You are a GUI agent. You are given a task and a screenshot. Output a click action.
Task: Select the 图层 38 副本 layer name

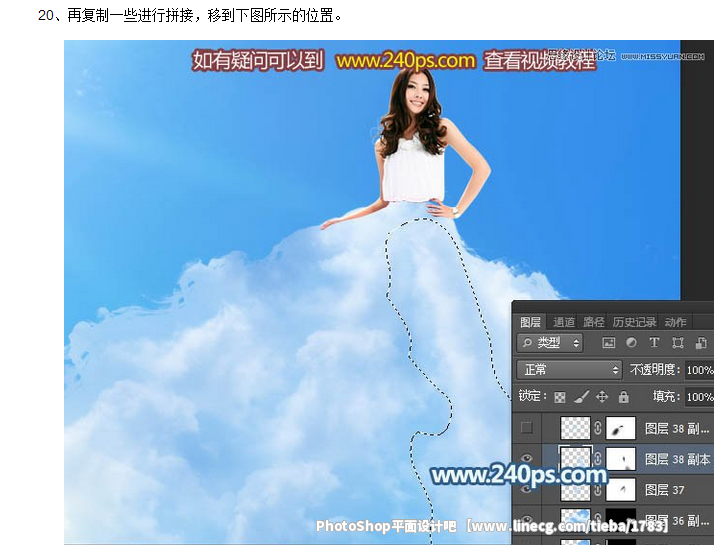point(677,459)
